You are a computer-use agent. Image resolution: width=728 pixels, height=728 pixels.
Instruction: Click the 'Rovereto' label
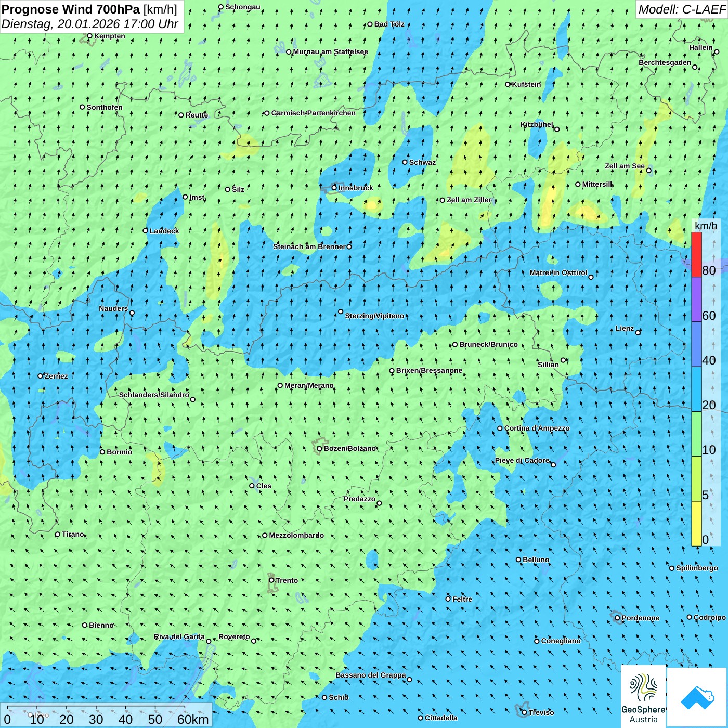pyautogui.click(x=234, y=636)
